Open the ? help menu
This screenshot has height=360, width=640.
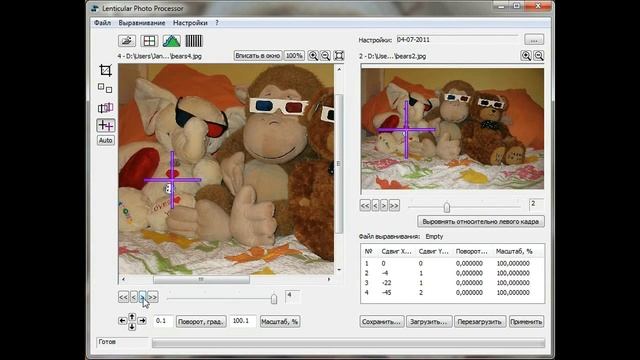(217, 23)
